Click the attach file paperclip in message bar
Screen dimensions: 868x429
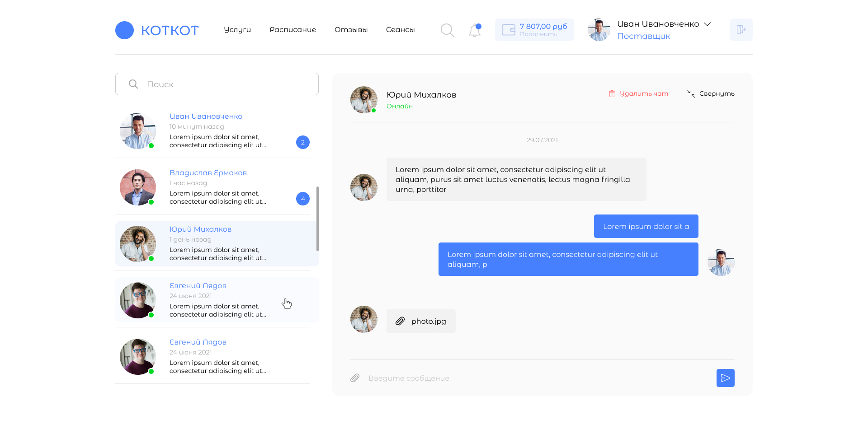[355, 378]
